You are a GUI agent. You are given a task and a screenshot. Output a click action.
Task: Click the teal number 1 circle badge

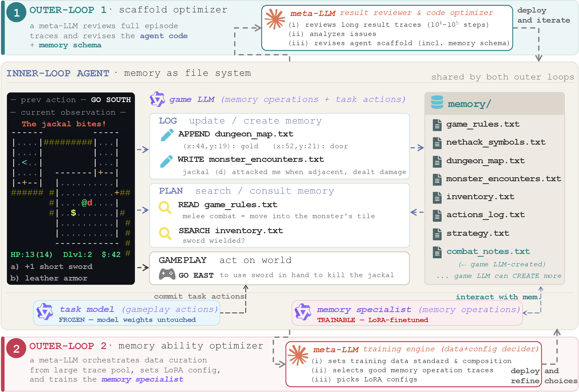click(16, 12)
